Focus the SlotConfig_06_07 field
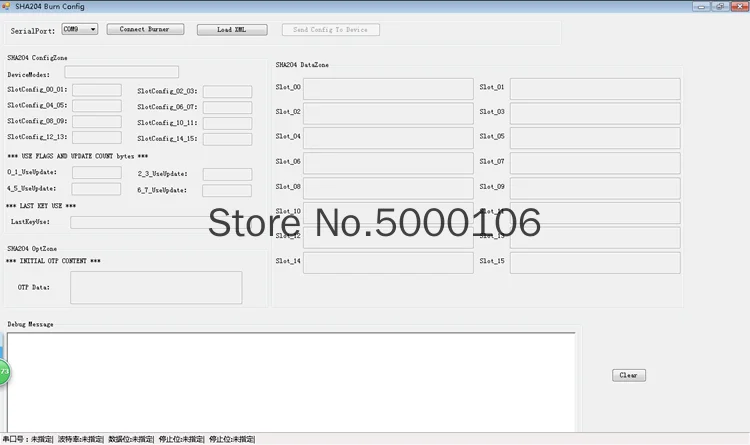Image resolution: width=750 pixels, height=445 pixels. point(227,107)
